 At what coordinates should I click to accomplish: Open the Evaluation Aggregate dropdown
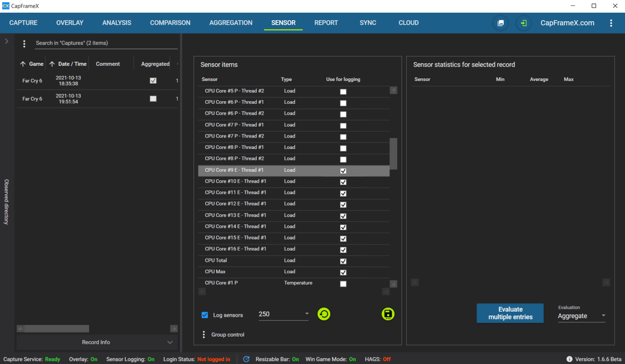click(x=603, y=315)
